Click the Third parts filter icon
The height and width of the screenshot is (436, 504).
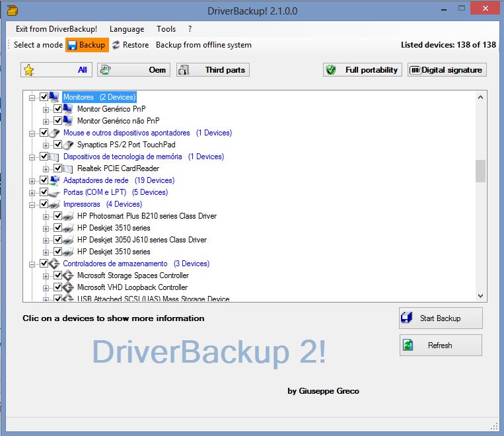coord(184,70)
